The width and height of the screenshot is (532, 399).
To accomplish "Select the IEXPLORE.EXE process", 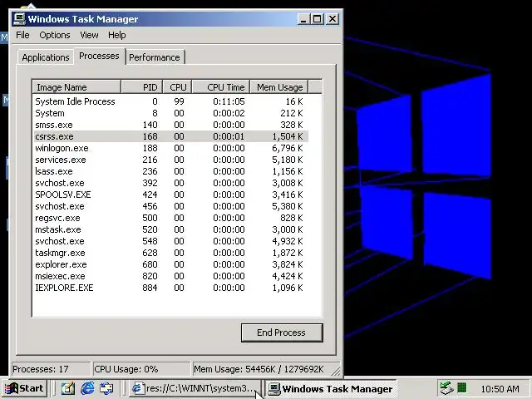I will click(x=170, y=288).
